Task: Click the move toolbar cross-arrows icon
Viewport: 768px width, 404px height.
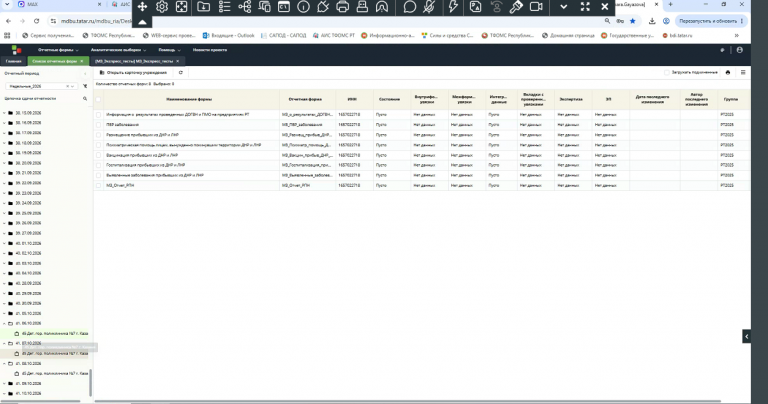Action: click(x=142, y=7)
